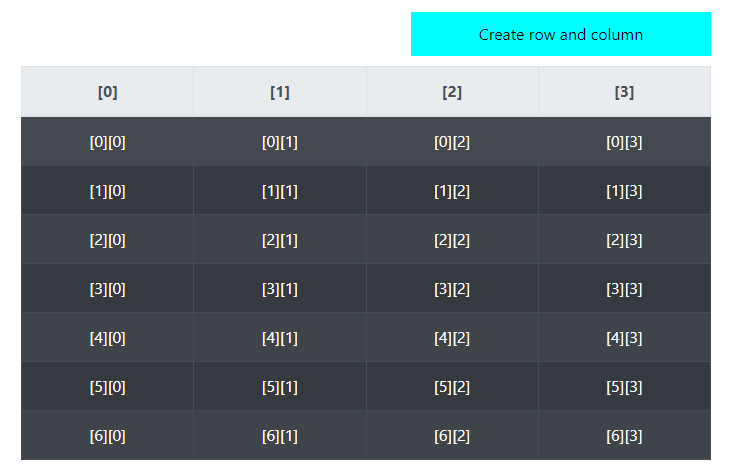Click table cell [2][1]
This screenshot has height=474, width=737.
[280, 239]
